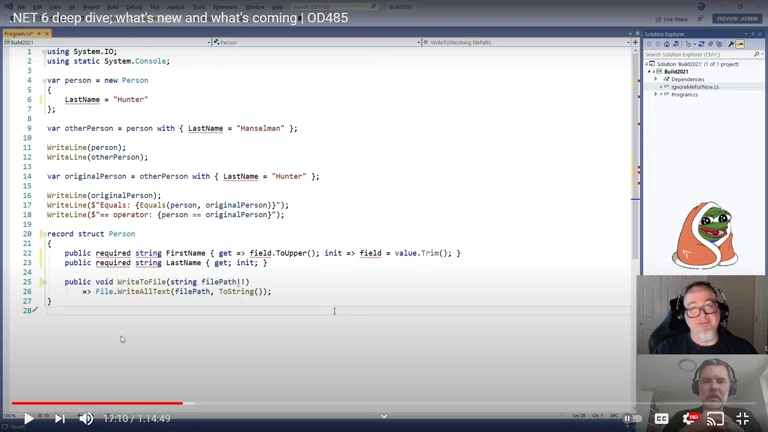Open the feedback person icon

pos(700,19)
